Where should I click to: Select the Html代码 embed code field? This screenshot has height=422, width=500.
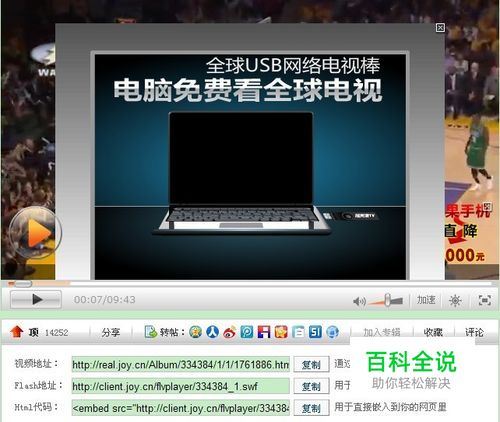tap(180, 408)
